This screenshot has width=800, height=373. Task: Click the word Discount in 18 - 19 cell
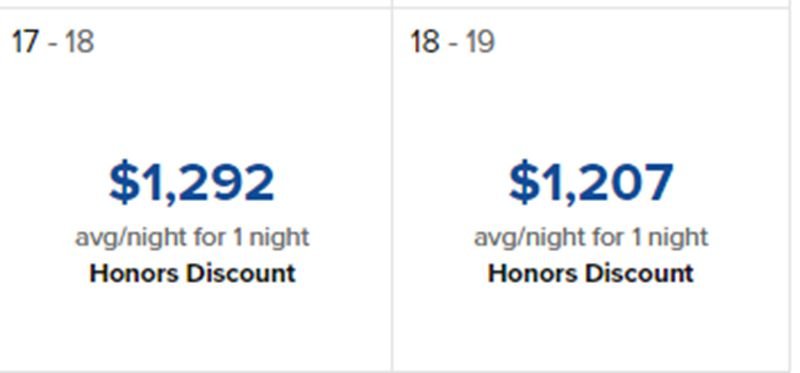(x=639, y=273)
